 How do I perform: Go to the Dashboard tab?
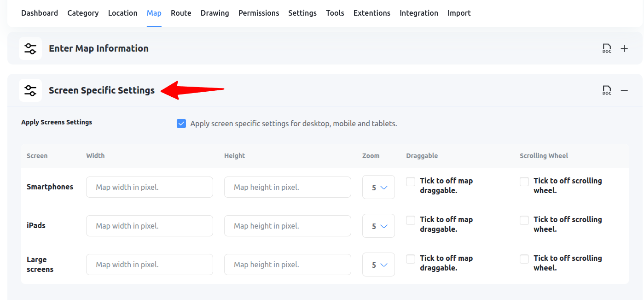(40, 13)
